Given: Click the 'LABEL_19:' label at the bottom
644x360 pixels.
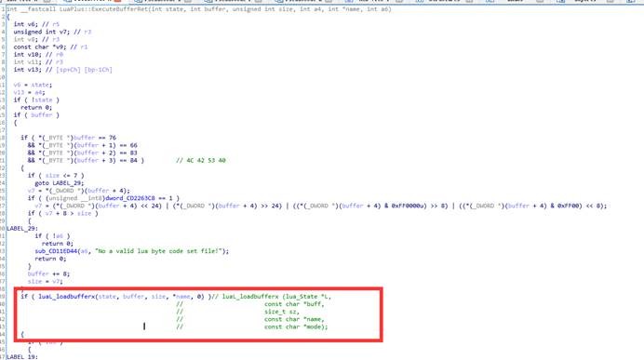Looking at the screenshot, I should (22, 356).
